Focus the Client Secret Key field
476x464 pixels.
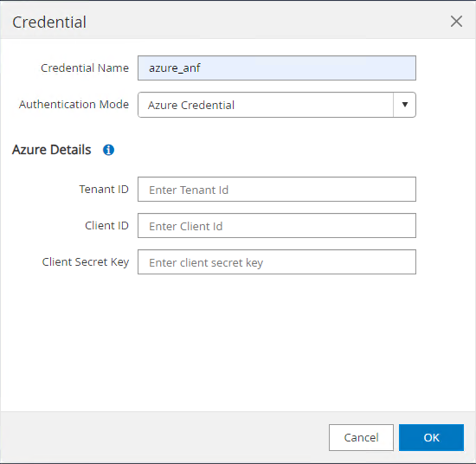coord(277,262)
